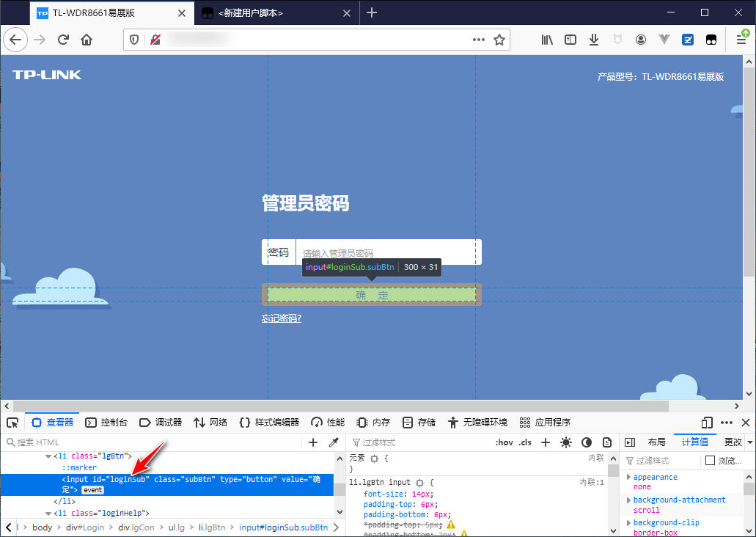Open the 性能 performance tab
Screen dimensions: 756x537
coord(328,423)
